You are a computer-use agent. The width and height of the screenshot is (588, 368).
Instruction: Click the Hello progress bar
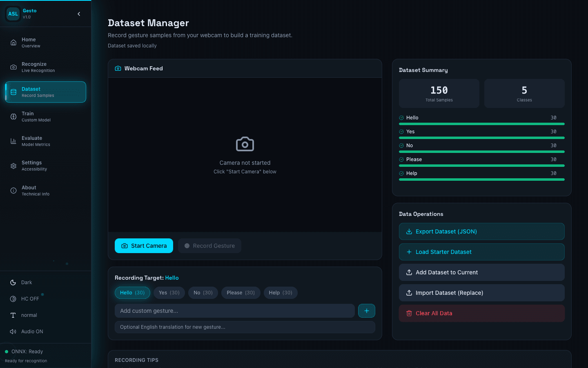point(482,124)
